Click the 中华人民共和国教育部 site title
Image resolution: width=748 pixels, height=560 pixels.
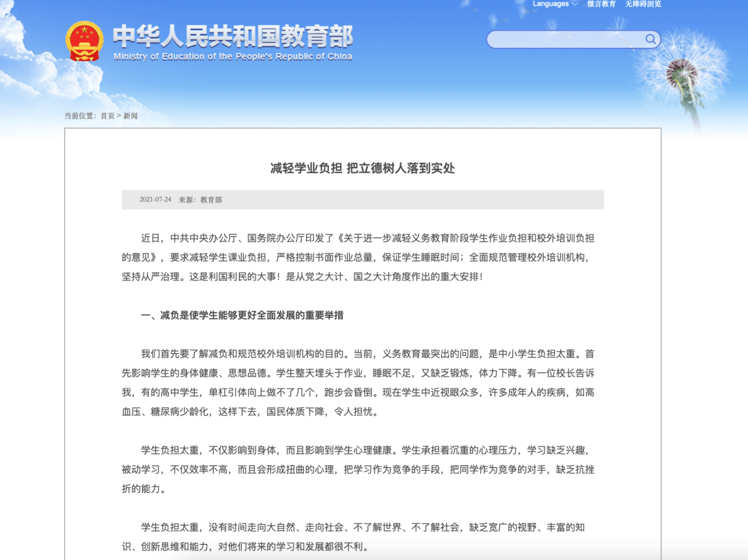232,35
